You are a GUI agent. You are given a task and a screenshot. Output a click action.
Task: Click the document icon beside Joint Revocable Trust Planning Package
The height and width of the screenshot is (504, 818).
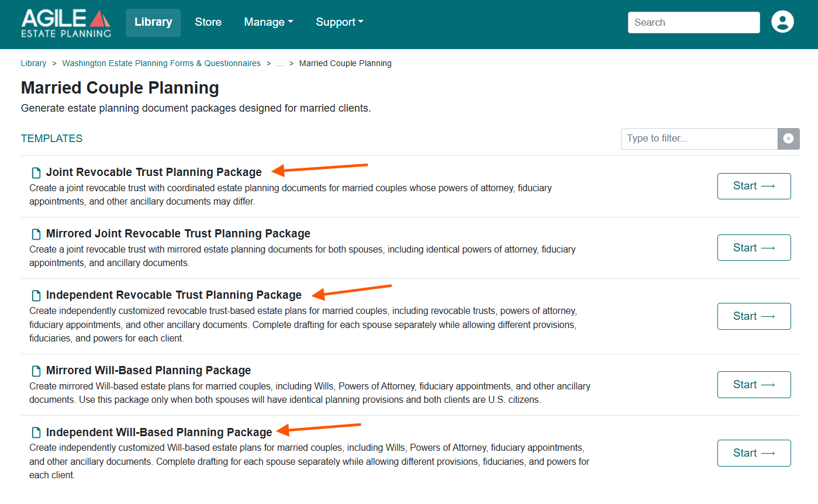click(36, 172)
